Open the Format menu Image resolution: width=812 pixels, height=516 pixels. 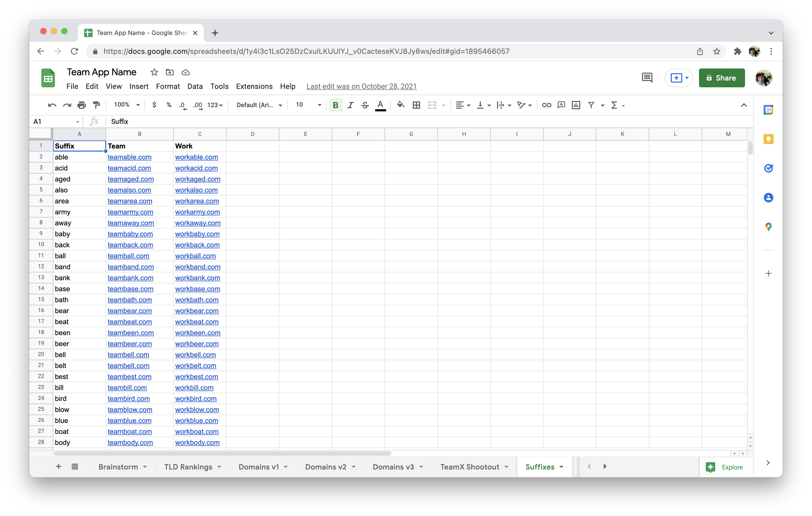click(167, 86)
